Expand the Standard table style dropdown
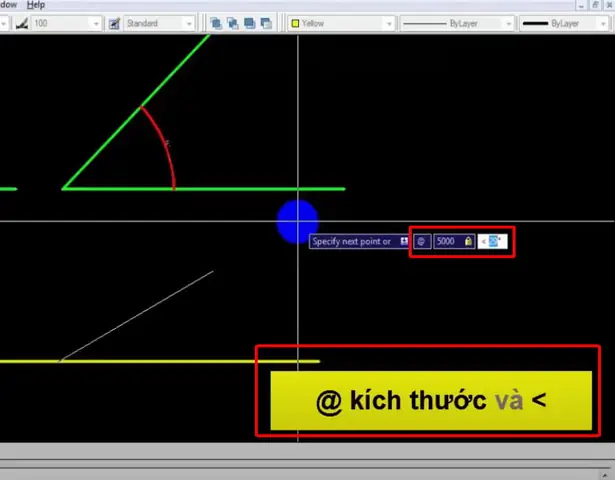 pos(189,24)
